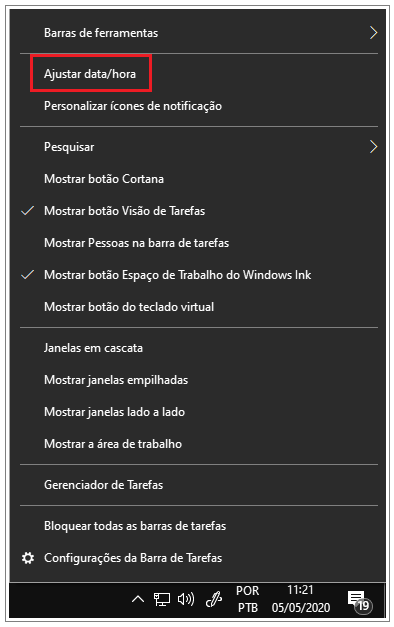Expand the Pesquisar submenu arrow

click(x=373, y=147)
